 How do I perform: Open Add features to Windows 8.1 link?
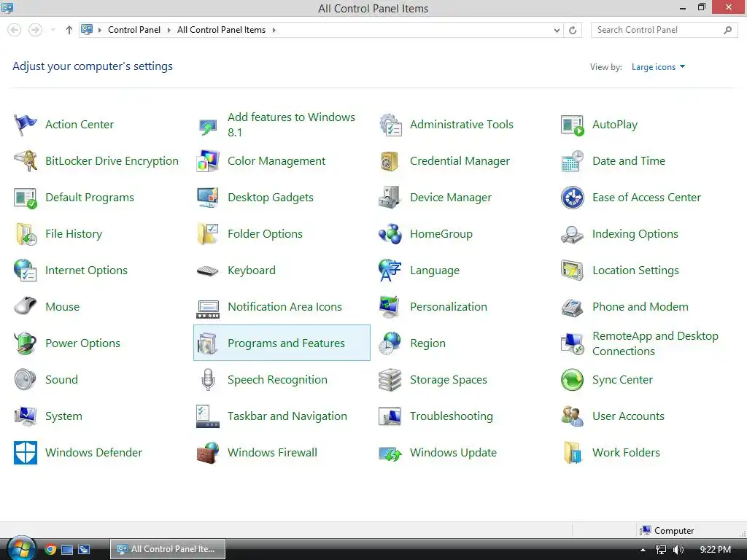click(x=291, y=125)
